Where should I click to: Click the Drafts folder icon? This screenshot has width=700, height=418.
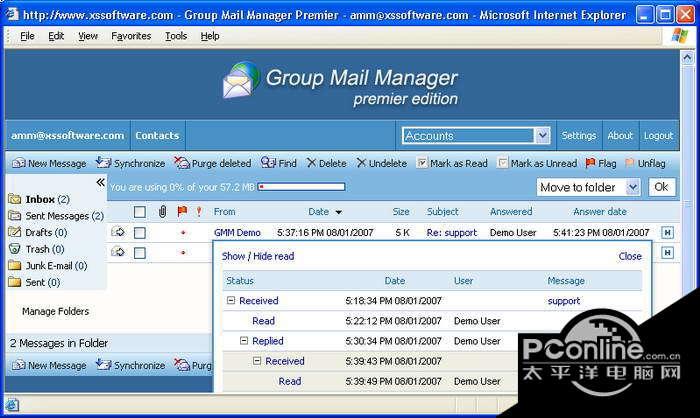[15, 232]
